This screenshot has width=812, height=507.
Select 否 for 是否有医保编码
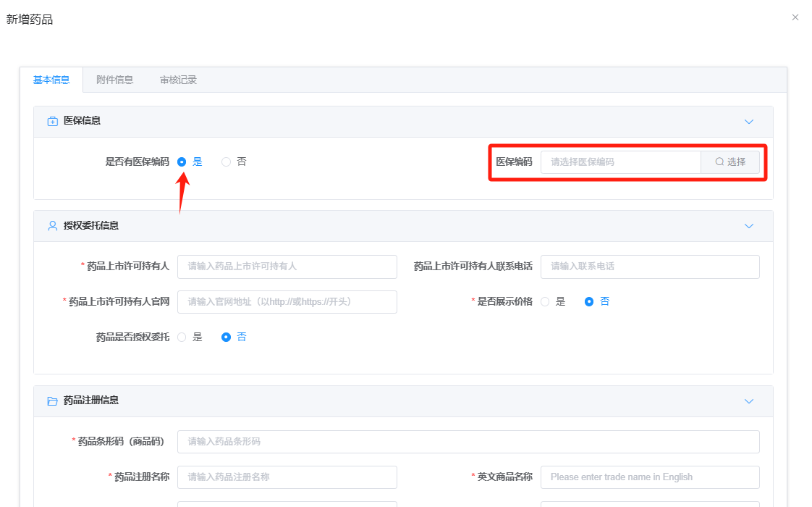(x=226, y=162)
